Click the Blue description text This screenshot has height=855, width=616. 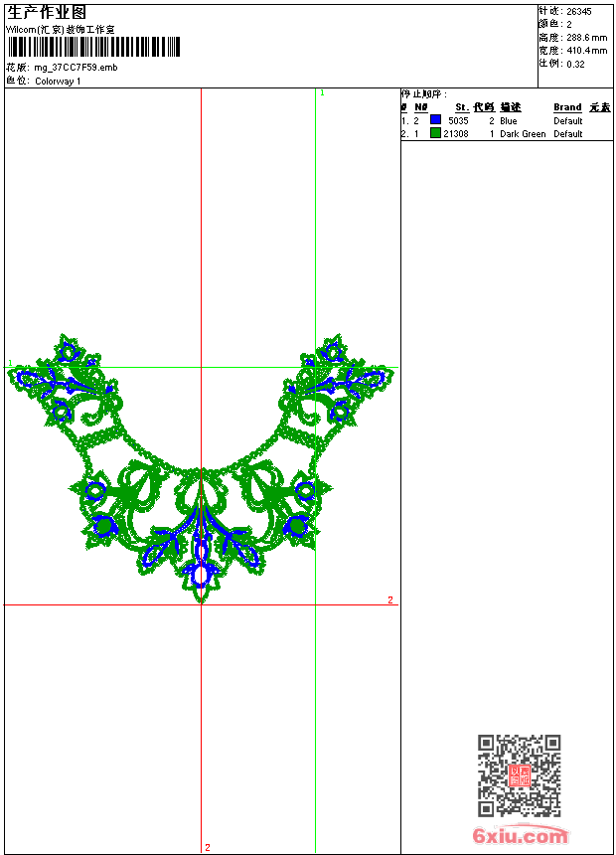click(508, 121)
